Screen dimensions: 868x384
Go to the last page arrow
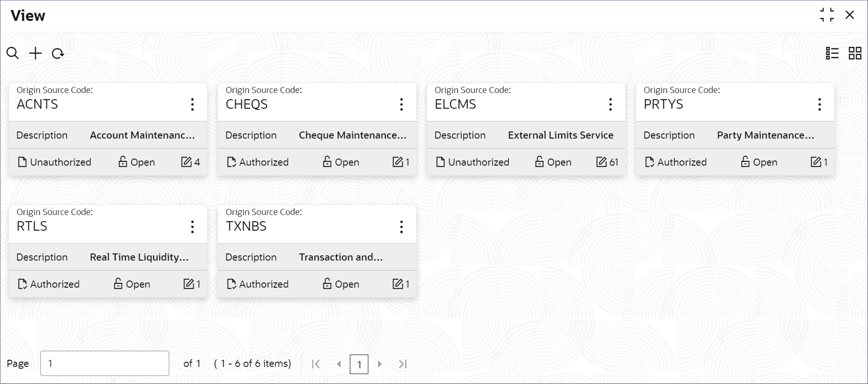click(x=403, y=364)
